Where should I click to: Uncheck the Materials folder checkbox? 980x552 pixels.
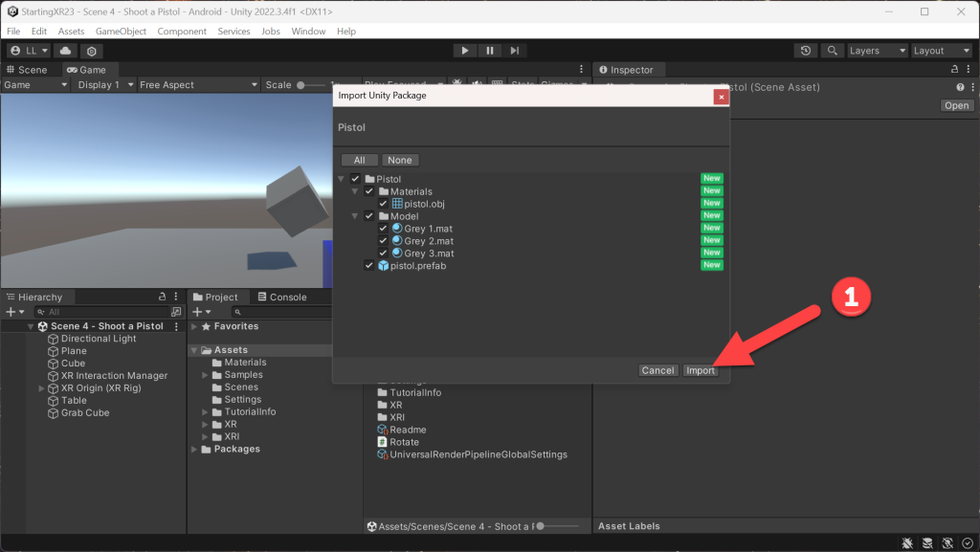click(x=369, y=191)
